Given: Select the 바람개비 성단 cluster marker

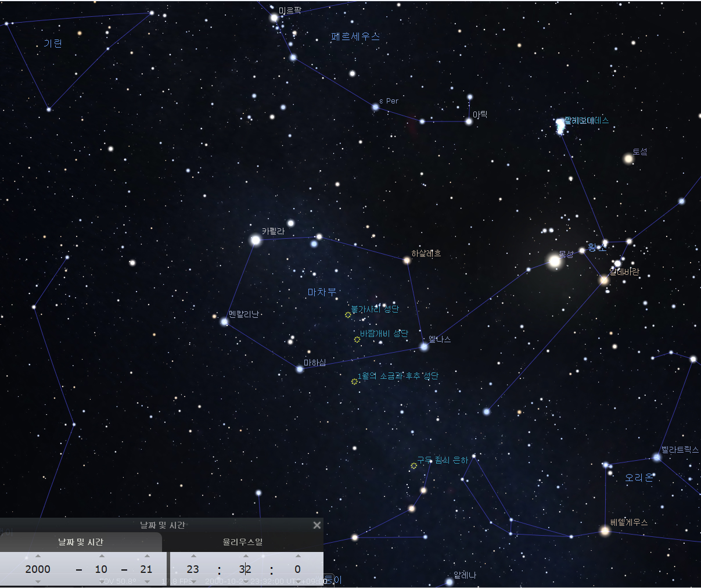Looking at the screenshot, I should tap(357, 339).
